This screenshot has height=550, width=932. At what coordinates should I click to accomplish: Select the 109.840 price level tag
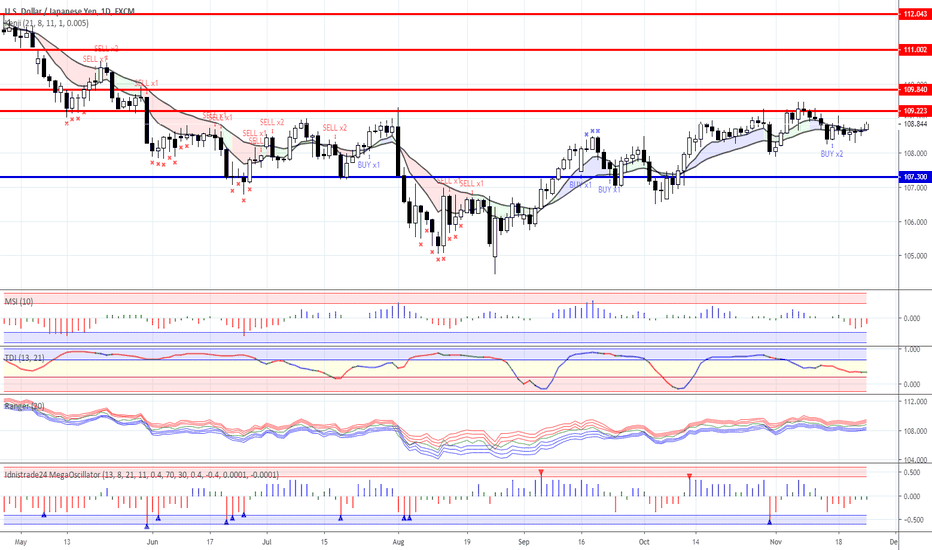(x=914, y=90)
